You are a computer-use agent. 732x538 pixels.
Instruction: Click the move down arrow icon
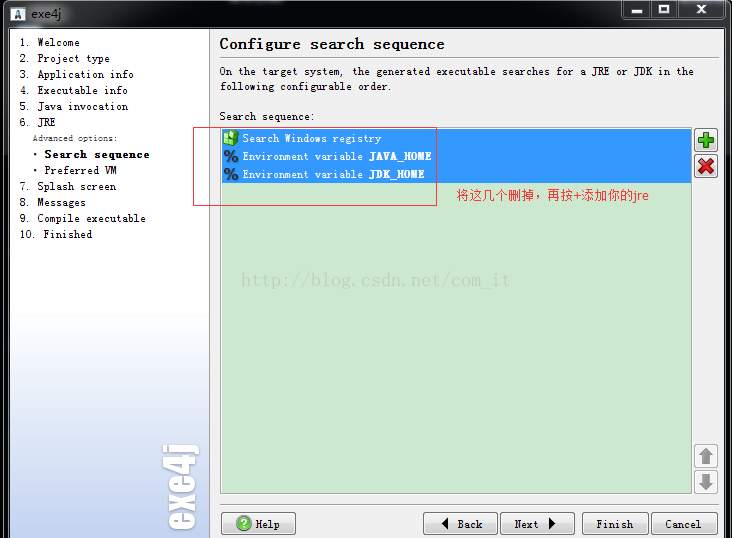tap(706, 482)
